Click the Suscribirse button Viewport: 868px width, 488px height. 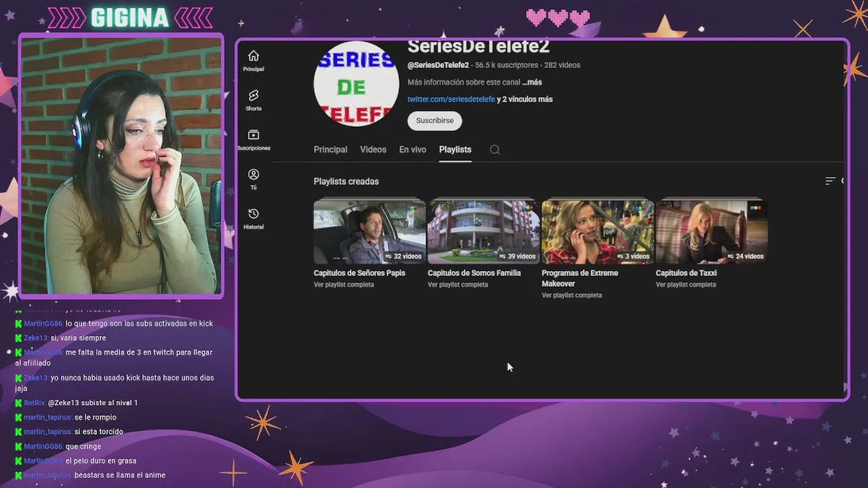coord(435,121)
